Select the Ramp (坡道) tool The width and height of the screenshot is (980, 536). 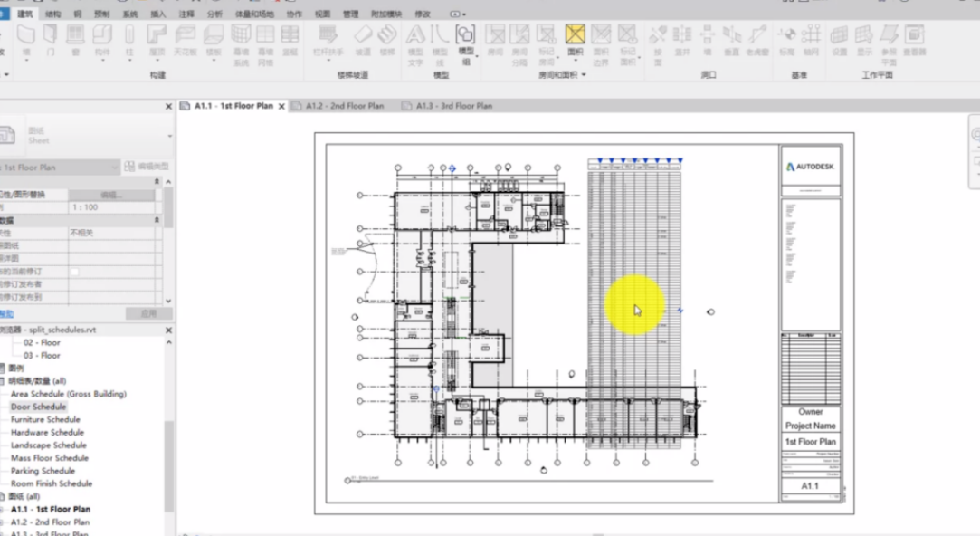tap(363, 41)
